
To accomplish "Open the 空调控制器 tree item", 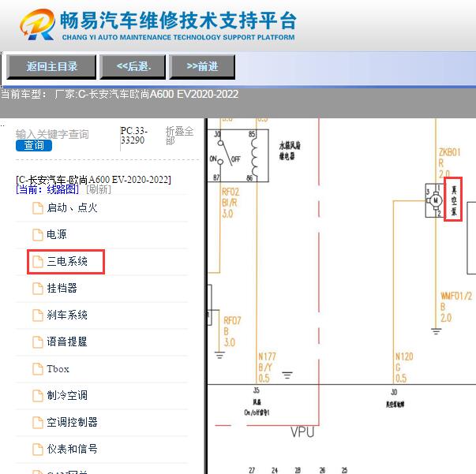I will tap(72, 422).
